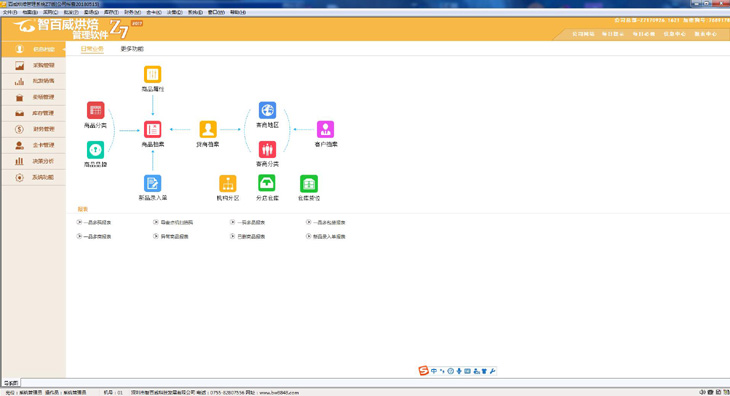This screenshot has width=730, height=396.
Task: Open the red 商品分类 grid icon
Action: click(x=95, y=110)
